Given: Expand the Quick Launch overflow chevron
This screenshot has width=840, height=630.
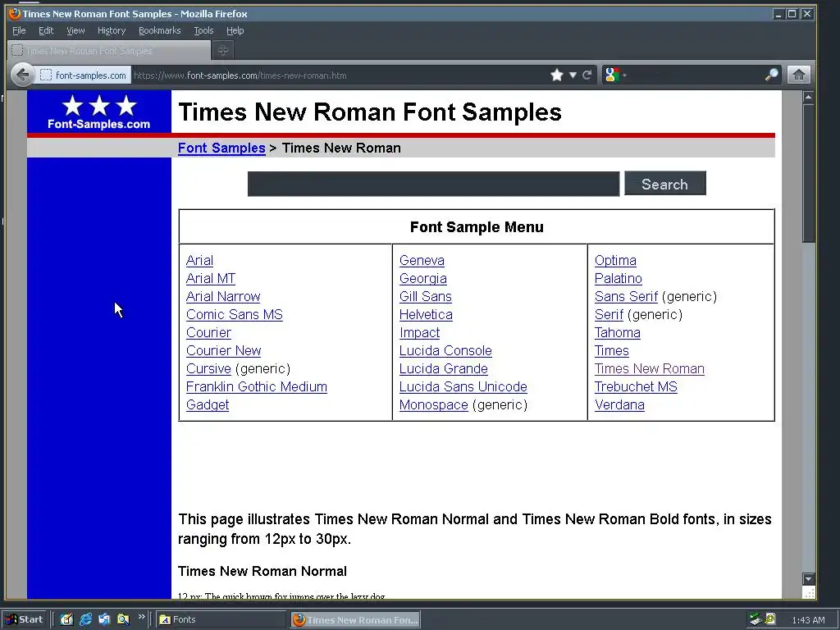Looking at the screenshot, I should 141,617.
